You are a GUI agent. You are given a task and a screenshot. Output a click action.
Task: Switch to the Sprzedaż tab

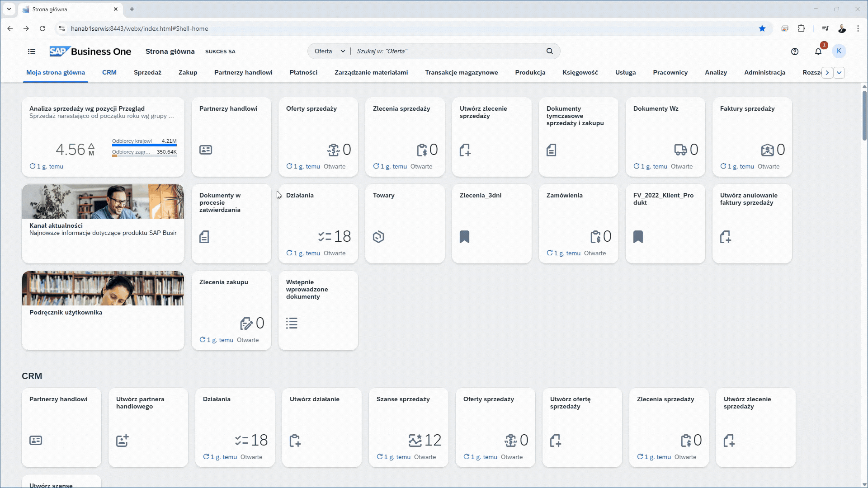coord(147,72)
